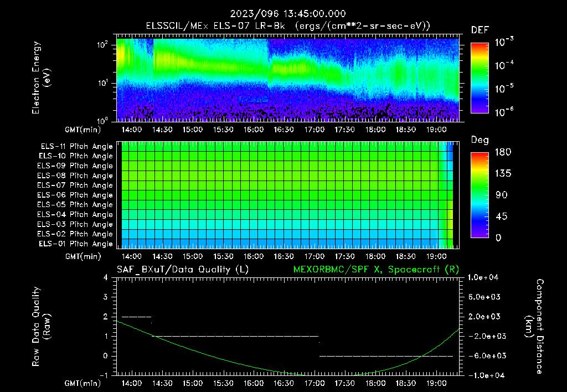The width and height of the screenshot is (567, 392).
Task: Click the 1.0e+04 right axis value
Action: 483,278
